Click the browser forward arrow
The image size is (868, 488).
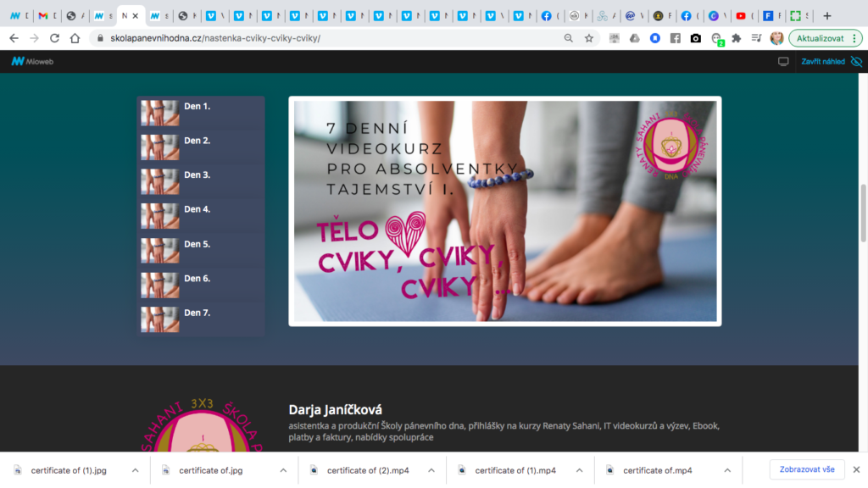pyautogui.click(x=34, y=38)
